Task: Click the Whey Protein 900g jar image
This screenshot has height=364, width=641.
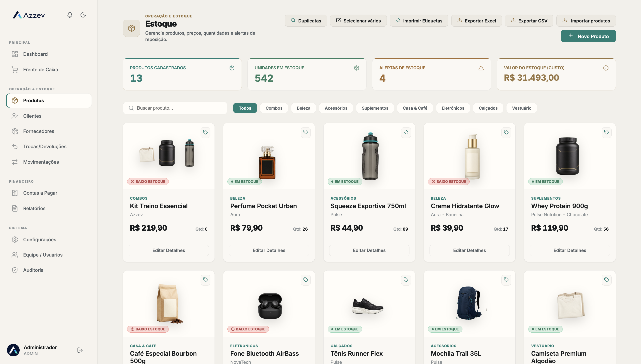Action: pyautogui.click(x=568, y=156)
